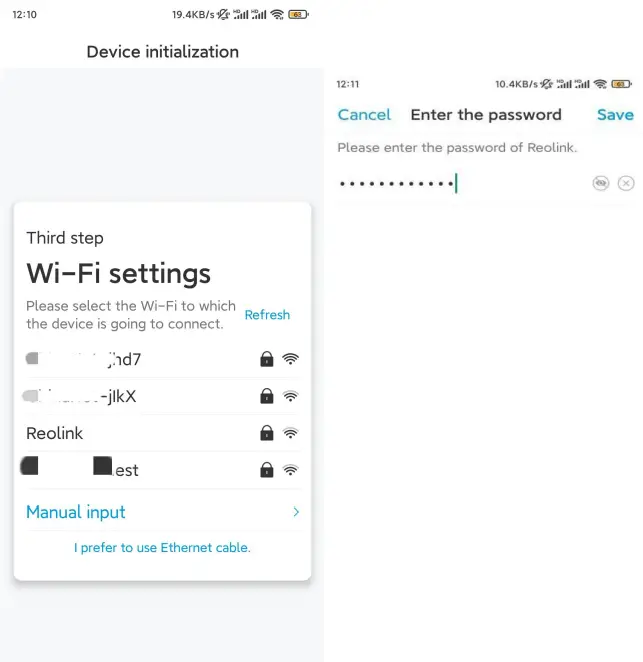Save the entered password

pyautogui.click(x=615, y=115)
